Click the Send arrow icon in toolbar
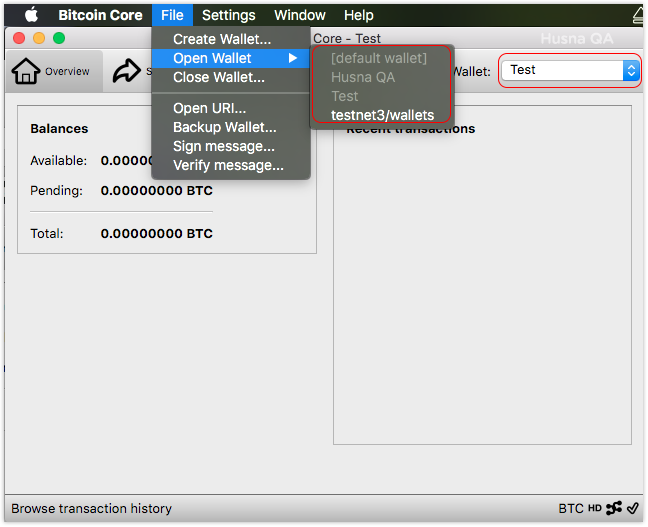The height and width of the screenshot is (527, 648). tap(126, 71)
